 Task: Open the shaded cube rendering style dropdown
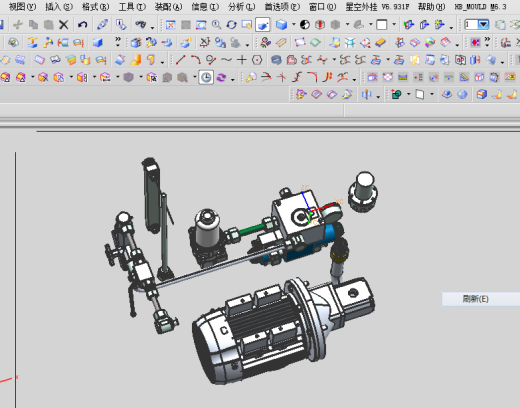[x=294, y=24]
